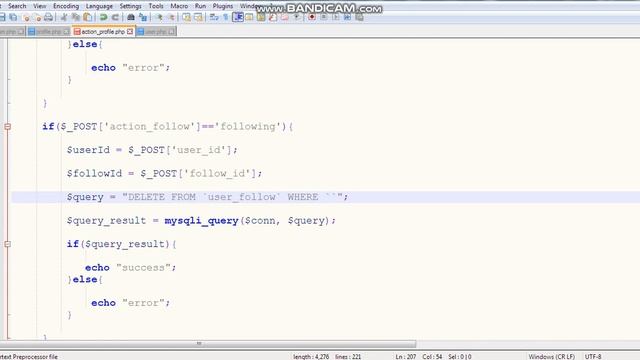This screenshot has width=640, height=360.
Task: Collapse the action_follow if-block fold marker
Action: tap(7, 127)
